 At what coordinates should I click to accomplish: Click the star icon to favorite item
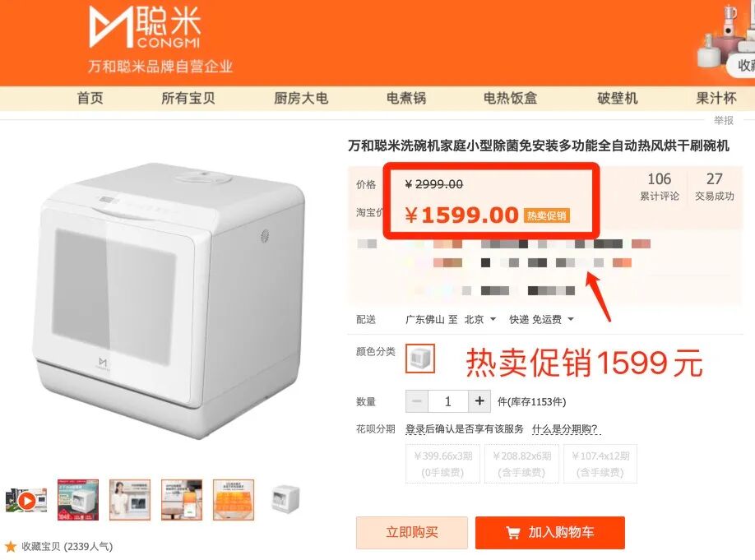pos(11,547)
